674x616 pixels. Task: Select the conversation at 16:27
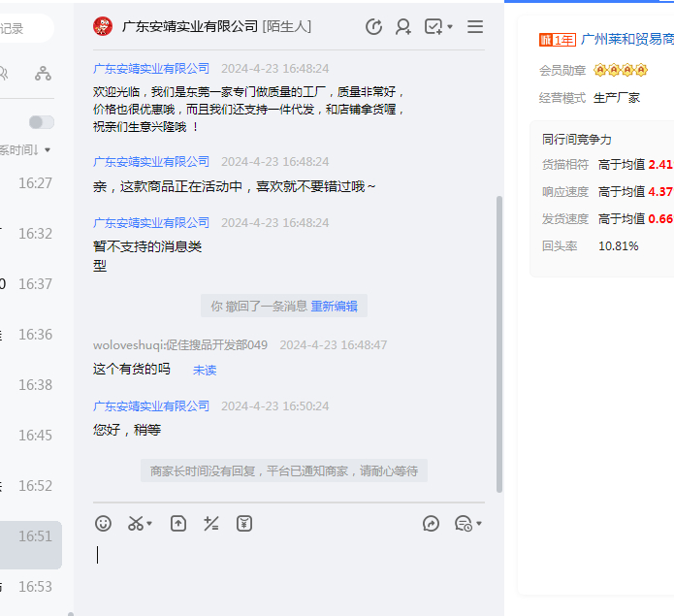[30, 183]
